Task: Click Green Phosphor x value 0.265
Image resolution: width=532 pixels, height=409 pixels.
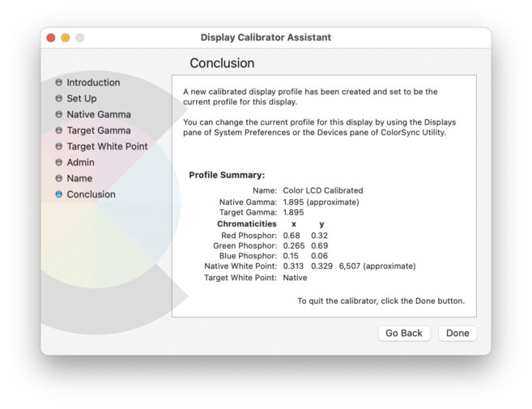Action: coord(294,245)
